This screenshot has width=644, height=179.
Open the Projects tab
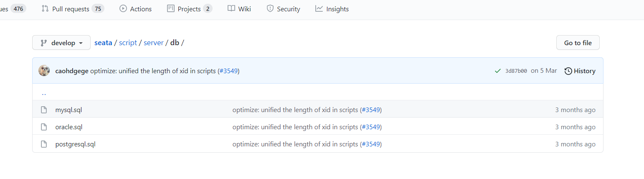(189, 9)
